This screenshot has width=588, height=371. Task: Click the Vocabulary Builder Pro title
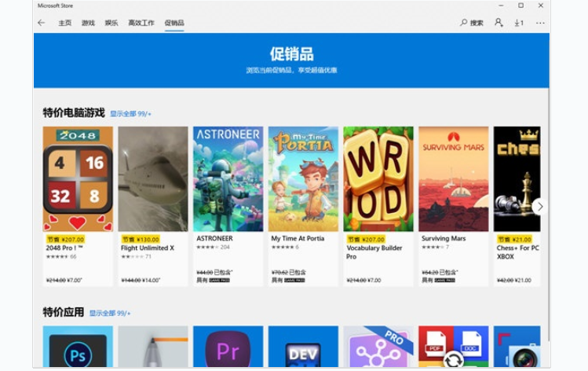(374, 252)
